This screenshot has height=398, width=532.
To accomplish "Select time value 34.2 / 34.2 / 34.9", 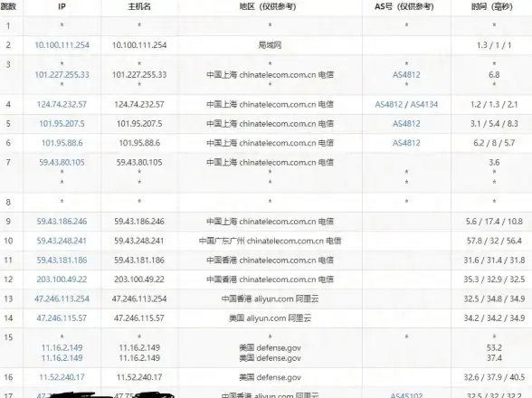I will click(x=494, y=317).
